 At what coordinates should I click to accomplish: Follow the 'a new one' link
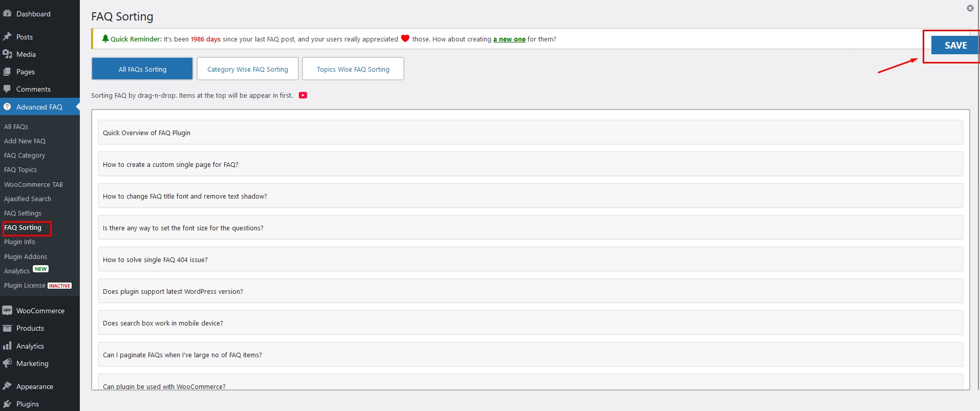click(x=509, y=39)
